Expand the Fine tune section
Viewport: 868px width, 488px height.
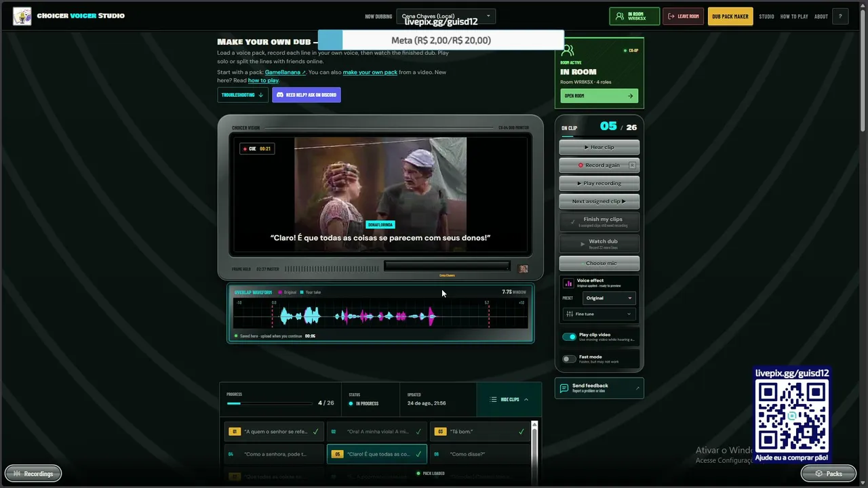click(599, 314)
